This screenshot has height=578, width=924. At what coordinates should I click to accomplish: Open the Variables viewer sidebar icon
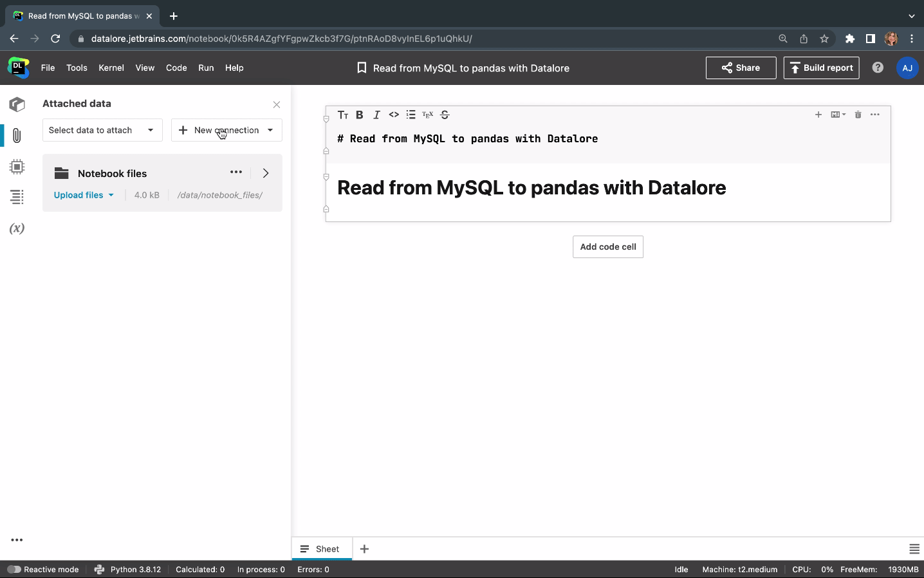coord(17,228)
